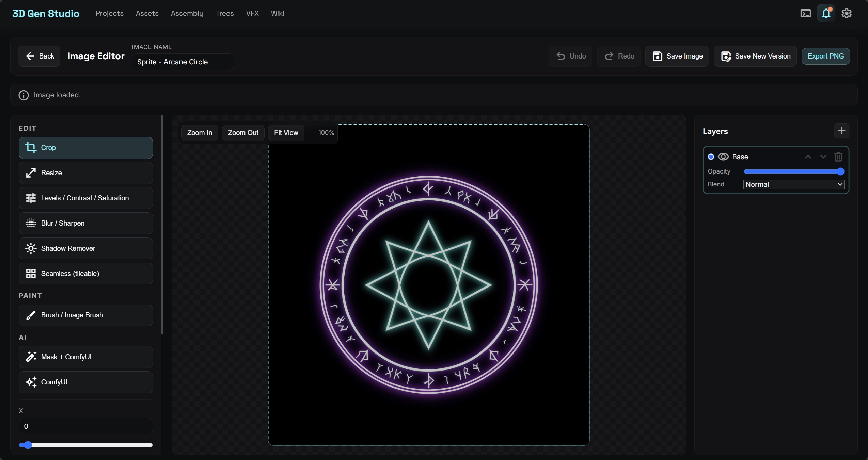Open the Wiki page

[278, 13]
